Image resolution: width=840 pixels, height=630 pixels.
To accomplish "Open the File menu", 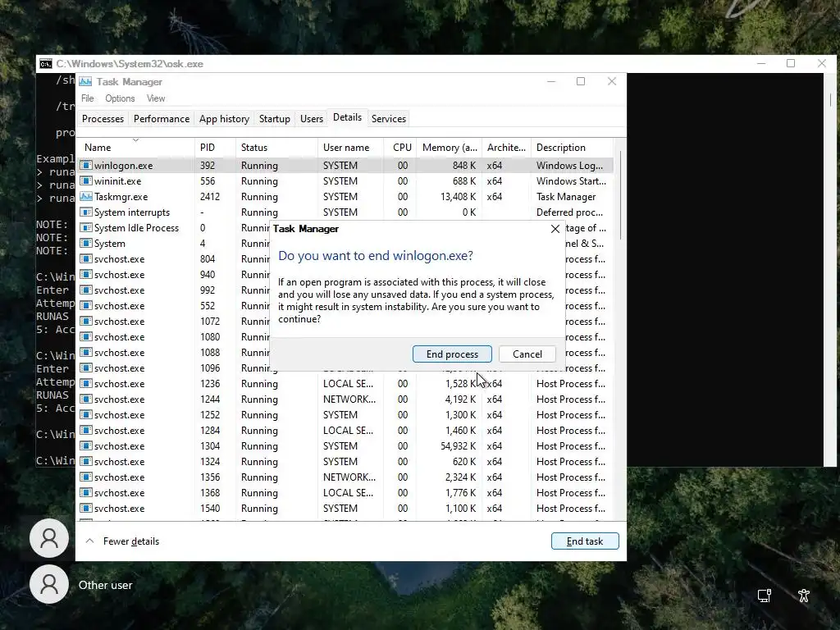I will point(87,98).
